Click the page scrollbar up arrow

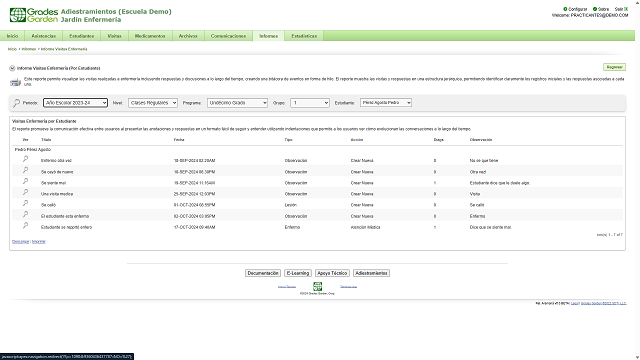click(637, 3)
